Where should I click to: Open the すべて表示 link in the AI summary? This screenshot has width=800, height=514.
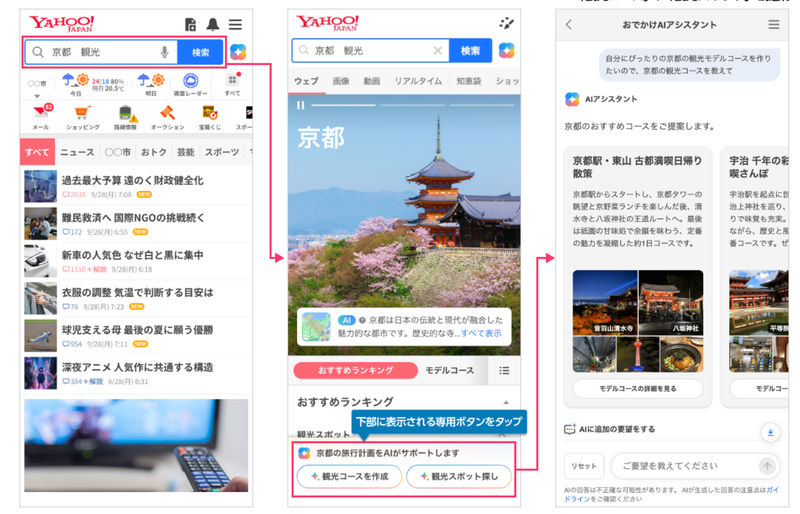[x=481, y=333]
